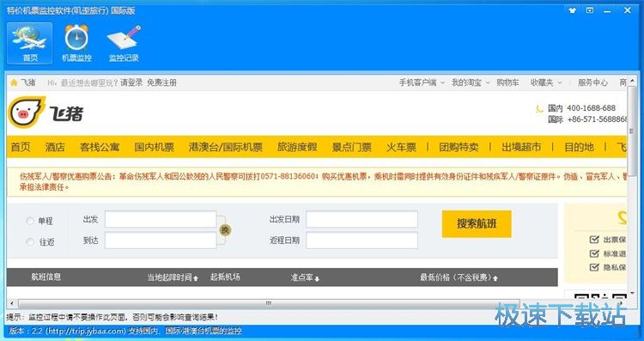Toggle the 出票保 checkbox
Image resolution: width=644 pixels, height=341 pixels.
[594, 240]
